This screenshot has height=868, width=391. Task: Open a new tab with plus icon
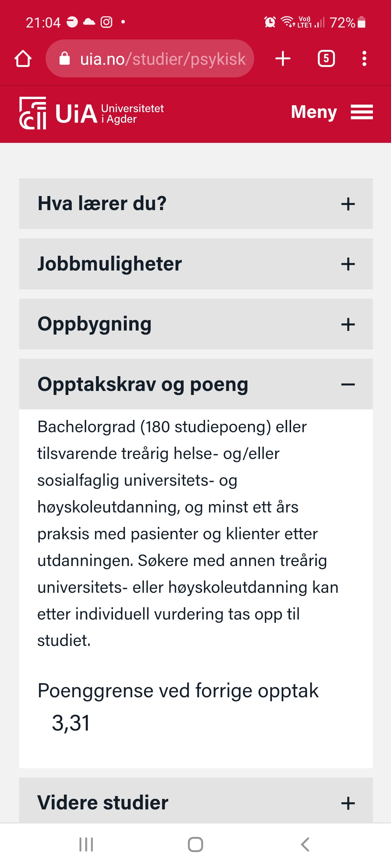click(x=283, y=59)
